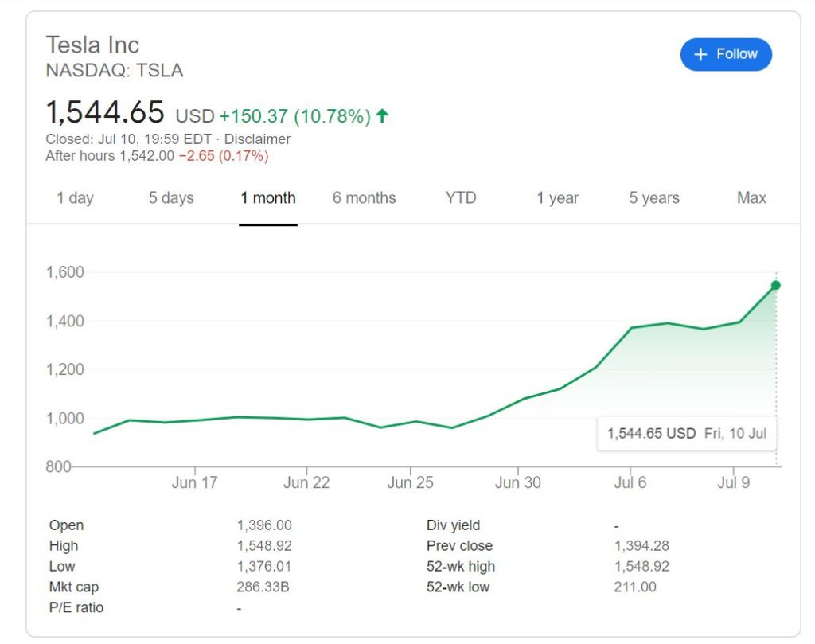This screenshot has width=815, height=644.
Task: Click the 1,544.65 price value
Action: tap(105, 112)
